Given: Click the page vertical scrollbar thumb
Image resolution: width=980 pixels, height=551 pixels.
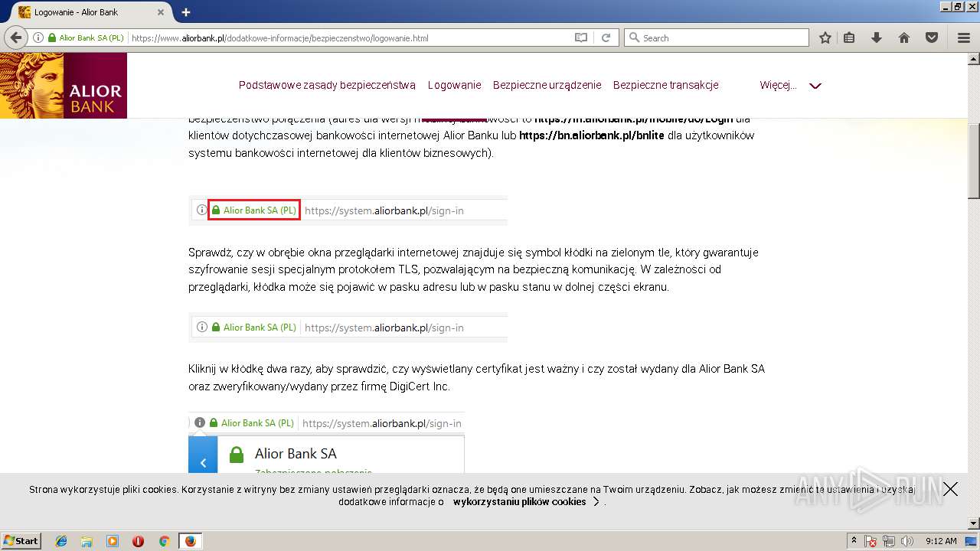Looking at the screenshot, I should 974,161.
